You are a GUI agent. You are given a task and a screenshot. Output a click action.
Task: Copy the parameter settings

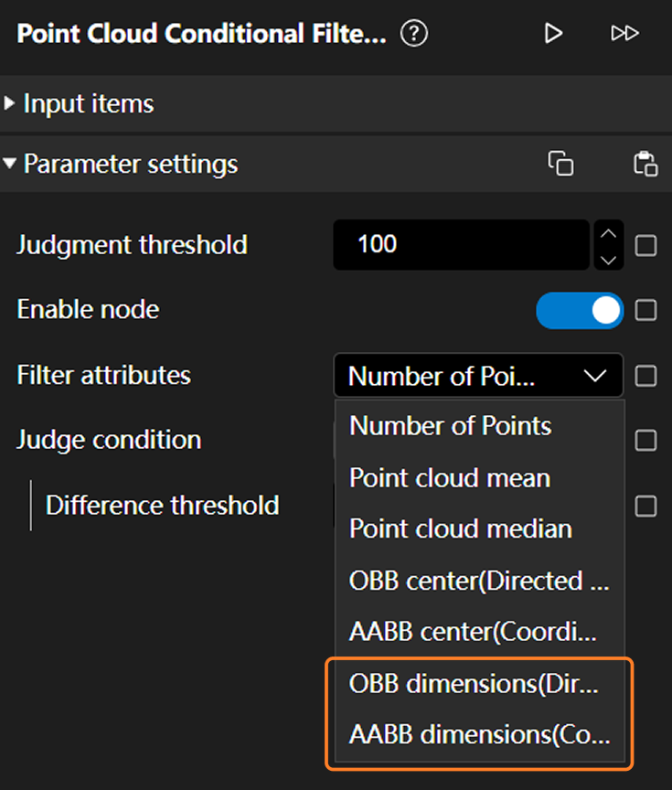pyautogui.click(x=560, y=164)
